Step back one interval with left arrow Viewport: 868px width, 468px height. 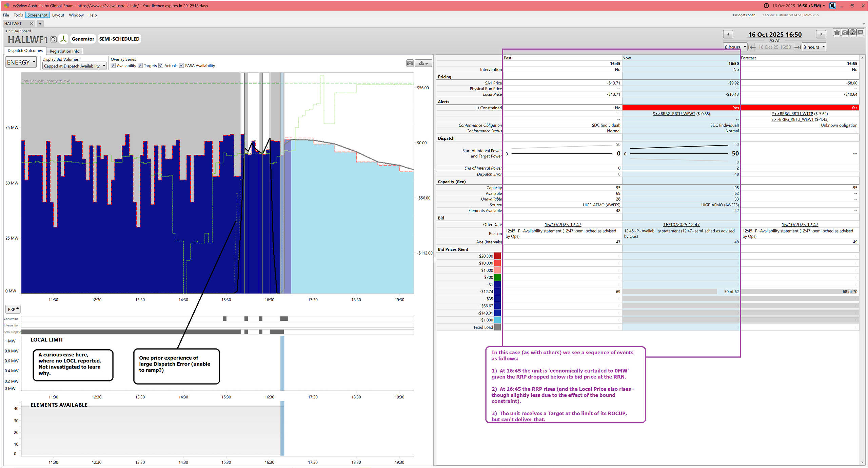[728, 34]
